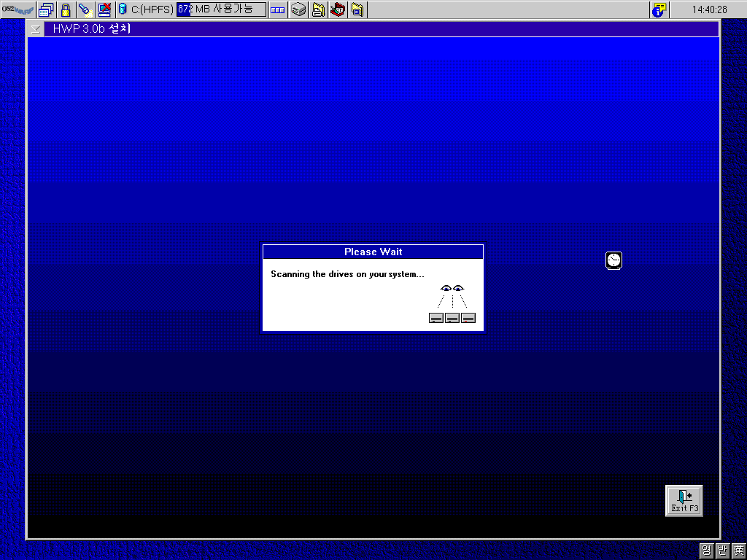The height and width of the screenshot is (560, 747).
Task: Click the C:(HPFS) drive label
Action: pos(152,9)
